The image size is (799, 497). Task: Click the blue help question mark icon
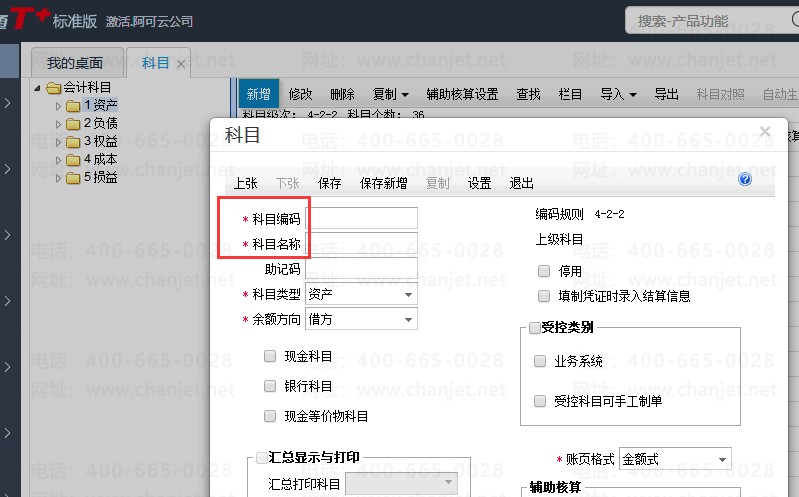coord(744,179)
